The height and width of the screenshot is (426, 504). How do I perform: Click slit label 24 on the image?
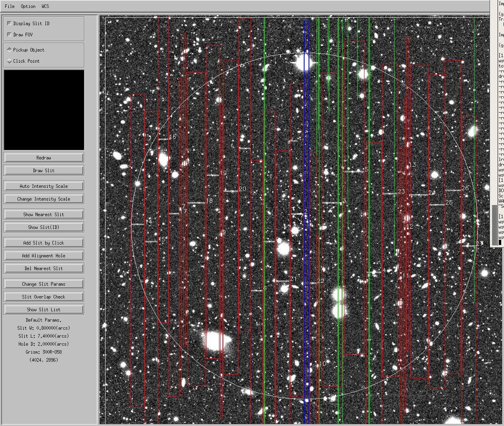coord(432,193)
